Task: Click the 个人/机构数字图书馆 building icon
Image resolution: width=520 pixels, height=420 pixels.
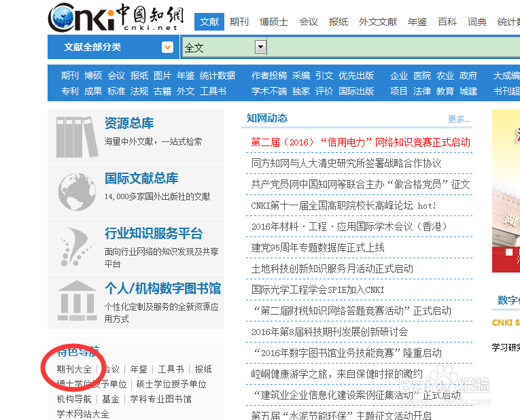Action: pyautogui.click(x=77, y=300)
